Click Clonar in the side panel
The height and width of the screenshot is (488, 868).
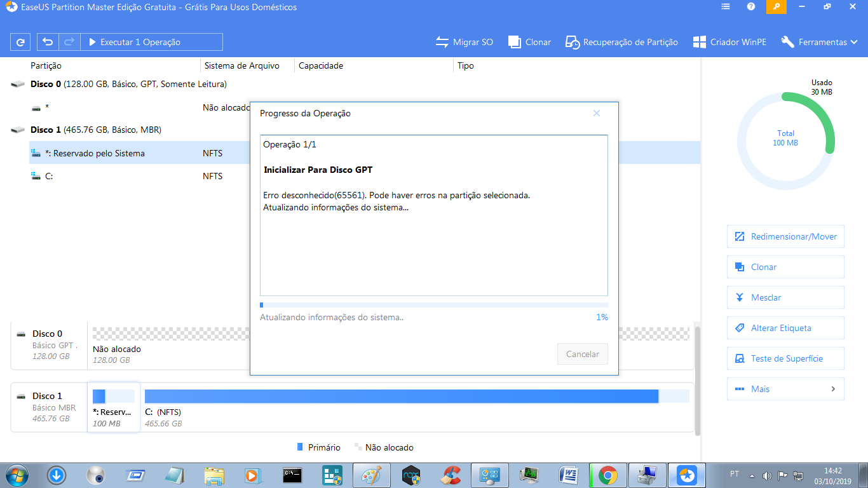785,267
